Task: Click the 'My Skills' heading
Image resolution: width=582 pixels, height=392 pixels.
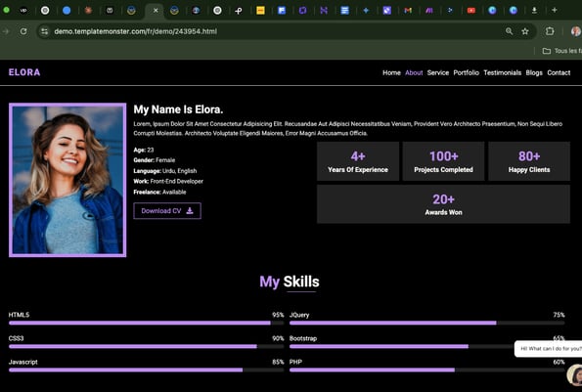Action: click(290, 282)
